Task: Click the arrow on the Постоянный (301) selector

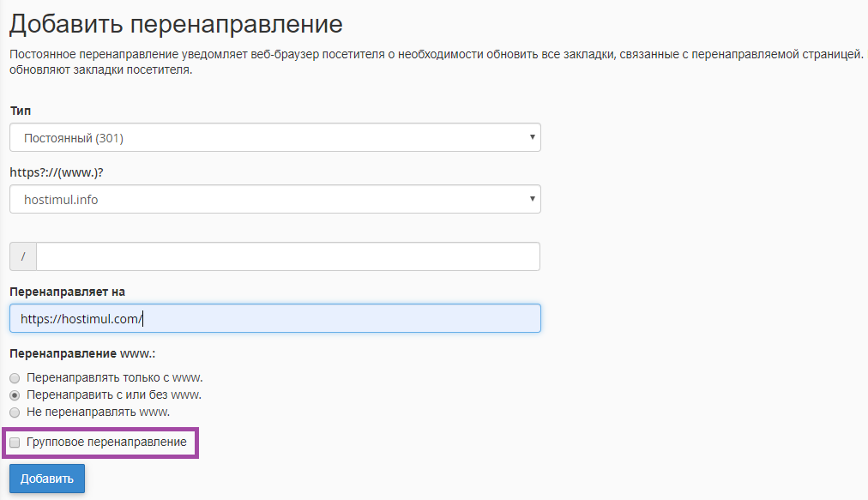Action: (x=532, y=137)
